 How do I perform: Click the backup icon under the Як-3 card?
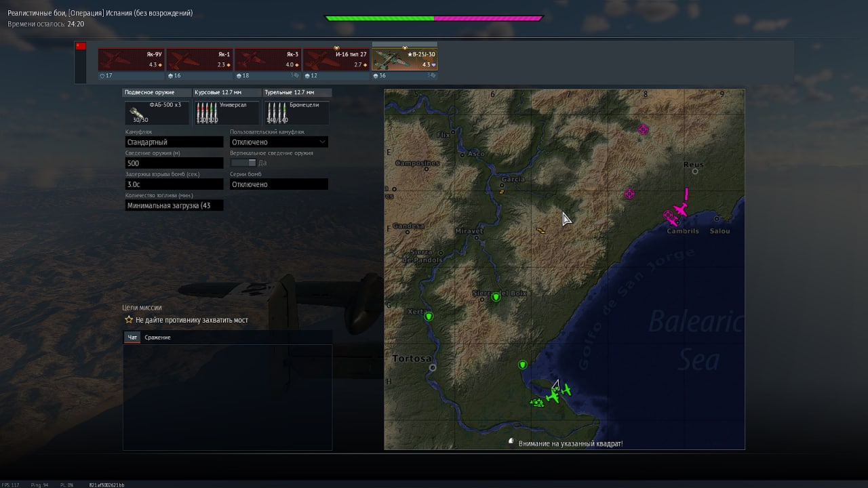pyautogui.click(x=295, y=76)
